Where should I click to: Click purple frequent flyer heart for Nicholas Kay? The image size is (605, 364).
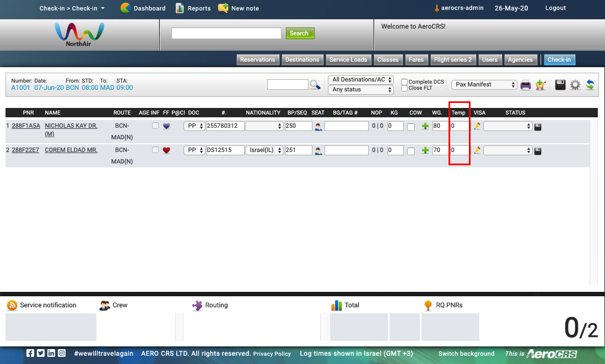pos(166,126)
